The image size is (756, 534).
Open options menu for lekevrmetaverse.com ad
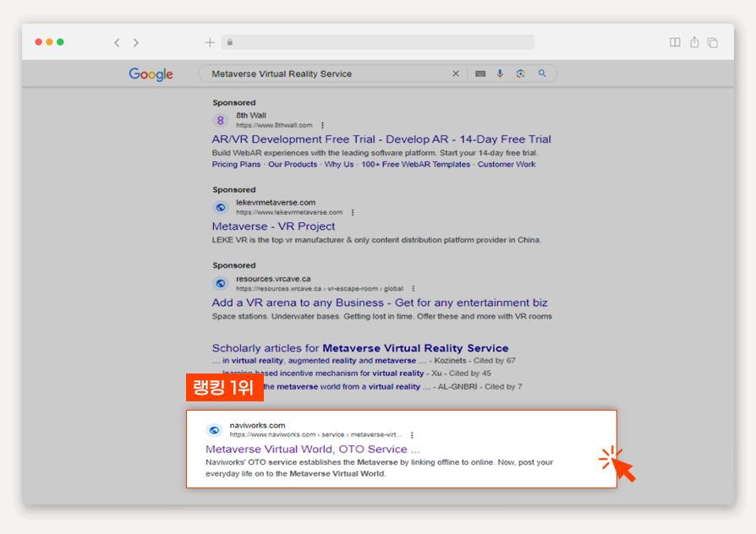click(353, 213)
